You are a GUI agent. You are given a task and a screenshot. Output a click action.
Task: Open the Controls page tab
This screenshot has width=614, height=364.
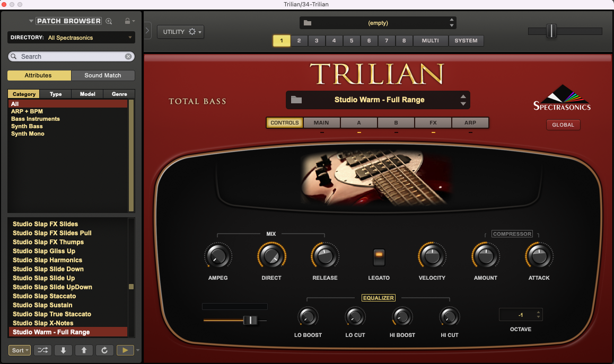point(285,123)
